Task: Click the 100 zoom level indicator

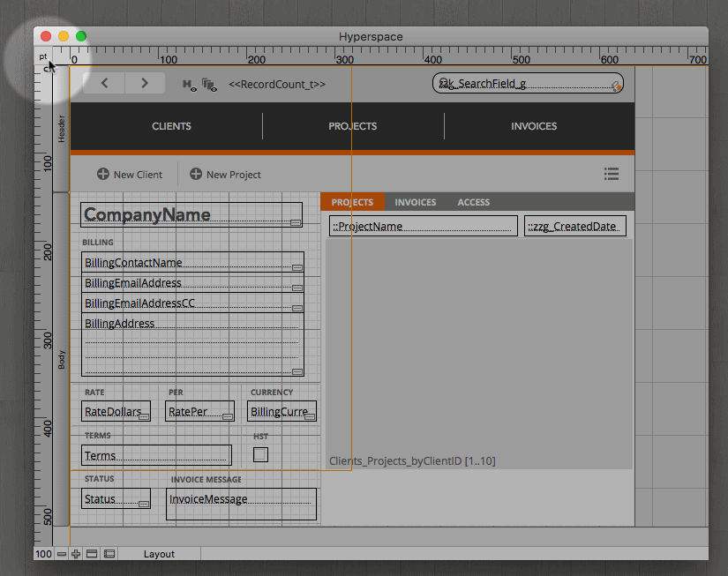Action: click(x=43, y=554)
